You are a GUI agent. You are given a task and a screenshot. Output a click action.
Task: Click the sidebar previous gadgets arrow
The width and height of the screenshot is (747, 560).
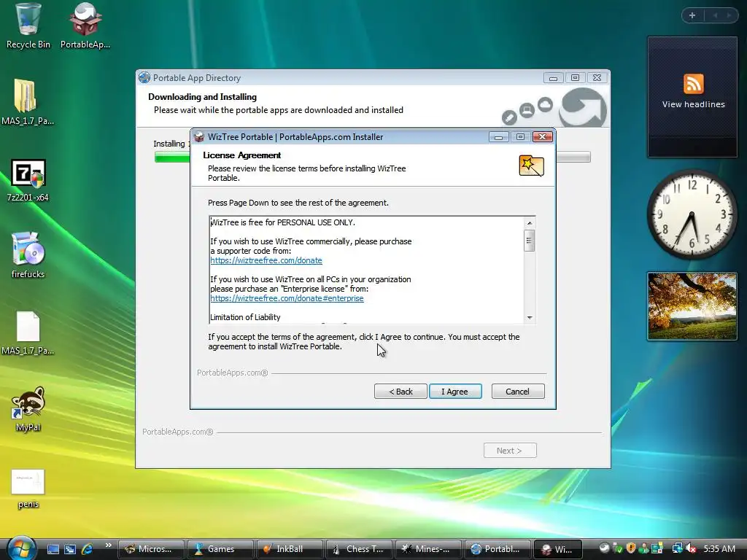click(716, 15)
